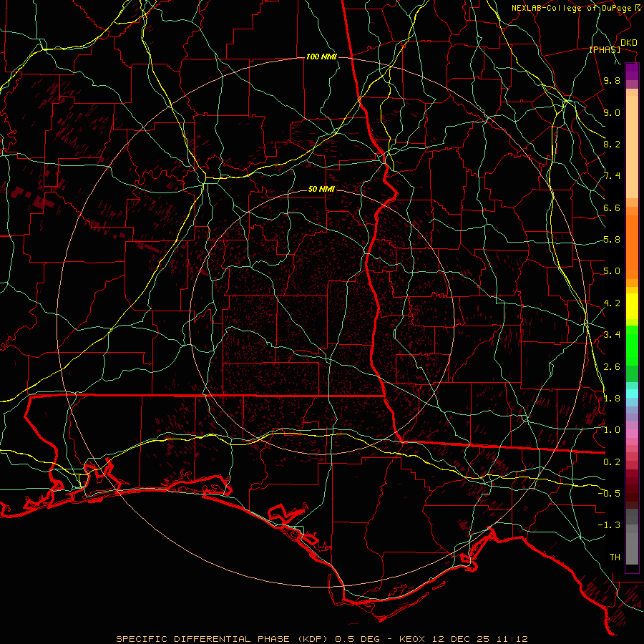
Task: Click the -1.3 value on color scale
Action: (609, 525)
